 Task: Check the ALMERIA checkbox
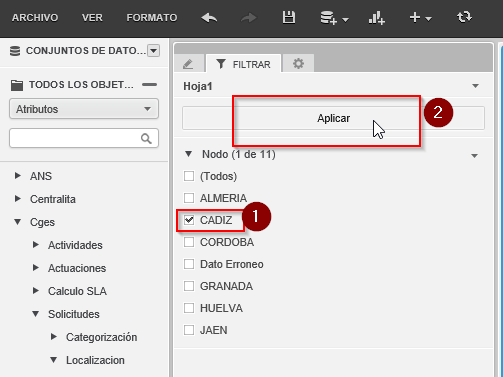pos(189,198)
